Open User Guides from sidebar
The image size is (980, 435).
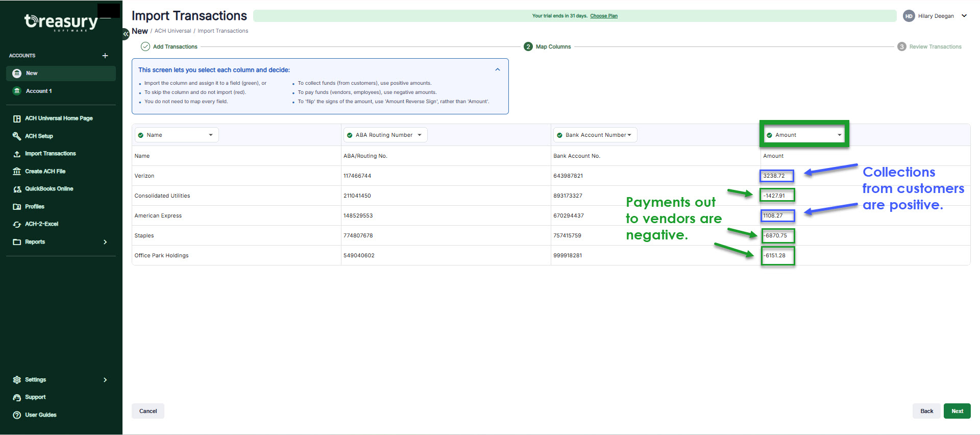coord(41,415)
